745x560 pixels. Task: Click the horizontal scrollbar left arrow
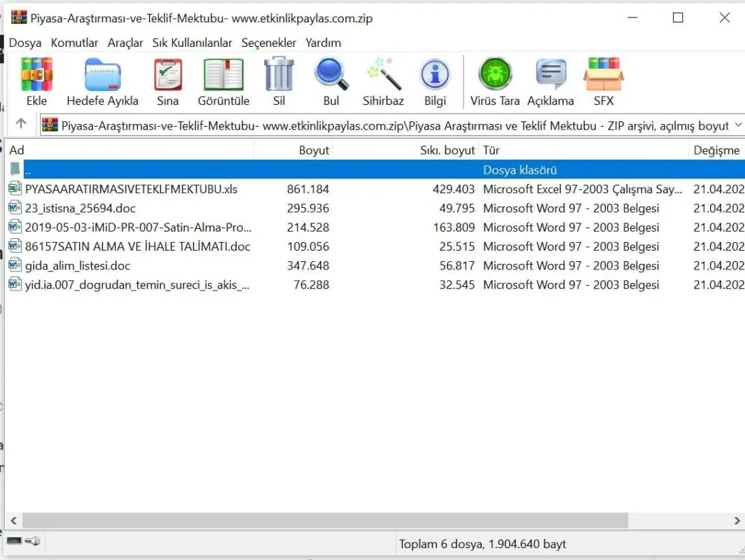(x=14, y=521)
